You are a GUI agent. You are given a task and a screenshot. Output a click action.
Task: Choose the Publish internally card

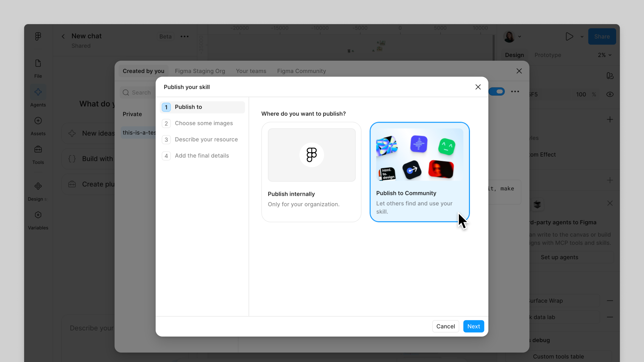pos(311,172)
